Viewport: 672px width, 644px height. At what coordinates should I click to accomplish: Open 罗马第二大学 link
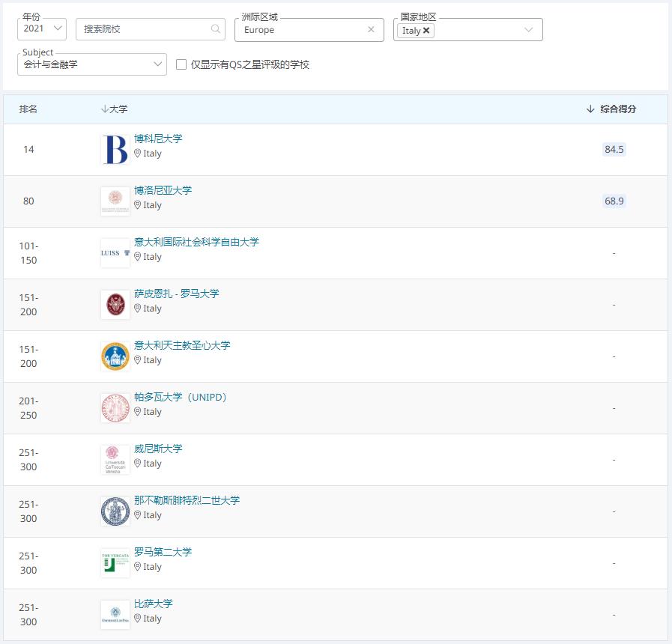(163, 552)
